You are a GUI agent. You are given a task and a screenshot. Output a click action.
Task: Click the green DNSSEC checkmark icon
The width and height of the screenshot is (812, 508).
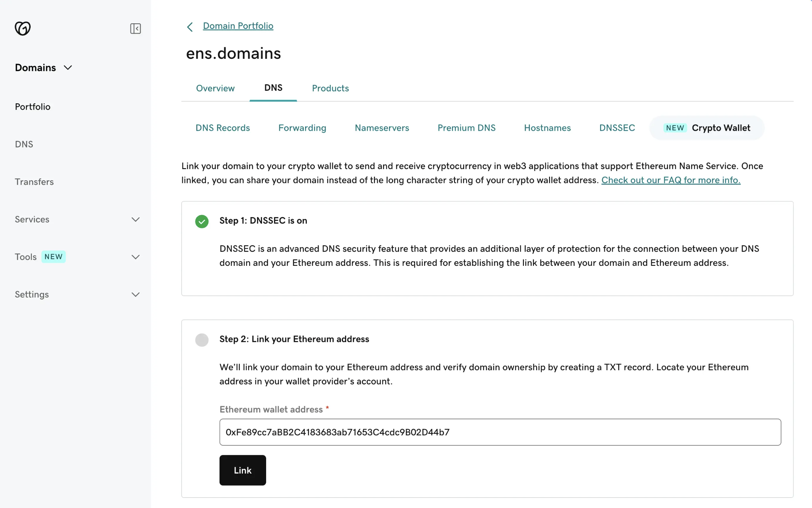coord(202,221)
